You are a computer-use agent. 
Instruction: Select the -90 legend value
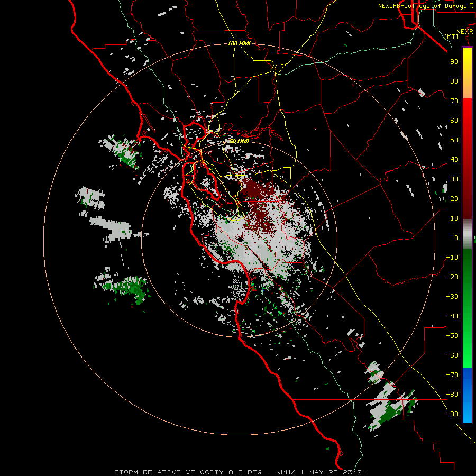click(x=452, y=414)
